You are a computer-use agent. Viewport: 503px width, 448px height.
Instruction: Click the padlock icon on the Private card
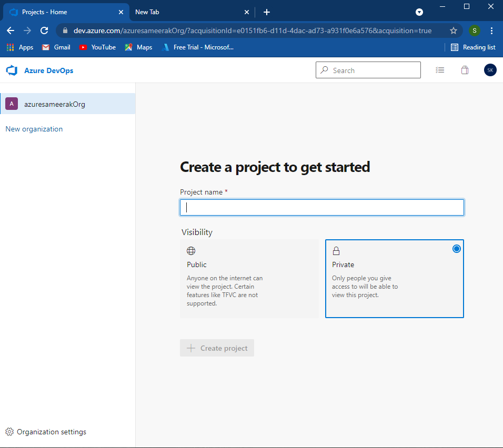coord(336,250)
